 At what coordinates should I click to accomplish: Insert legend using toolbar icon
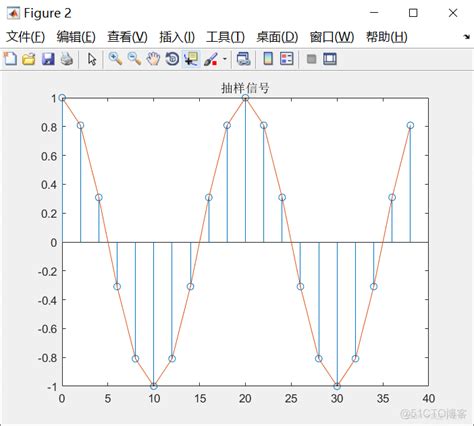(x=287, y=59)
